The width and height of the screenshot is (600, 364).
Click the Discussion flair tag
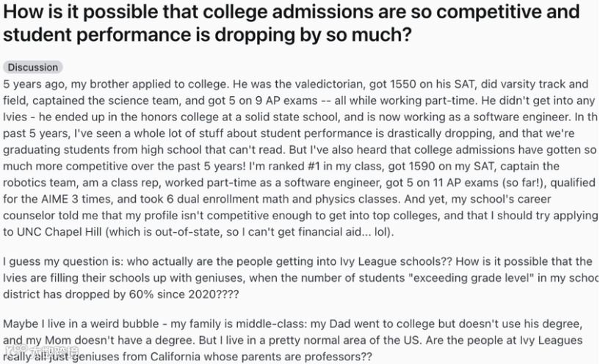coord(33,67)
